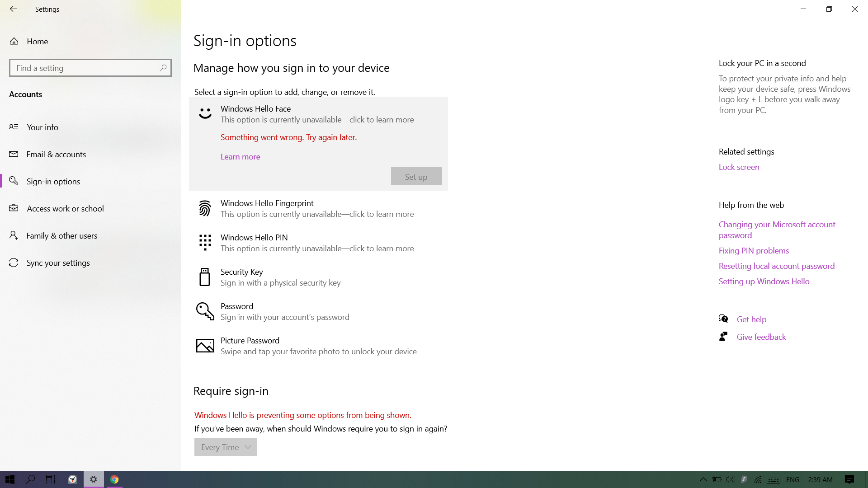Click the Settings gear on taskbar
The image size is (868, 488).
point(94,479)
